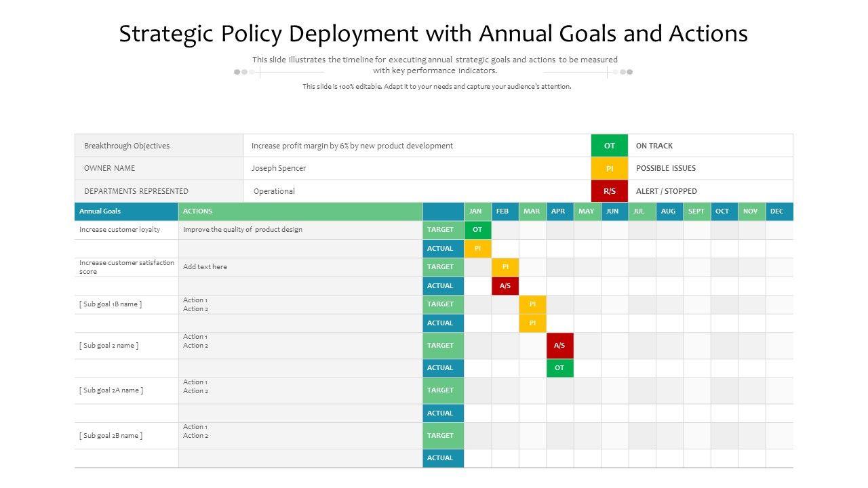Click the 'Increase customer loyalty' goal
Viewport: 868px width, 488px height.
tap(120, 230)
